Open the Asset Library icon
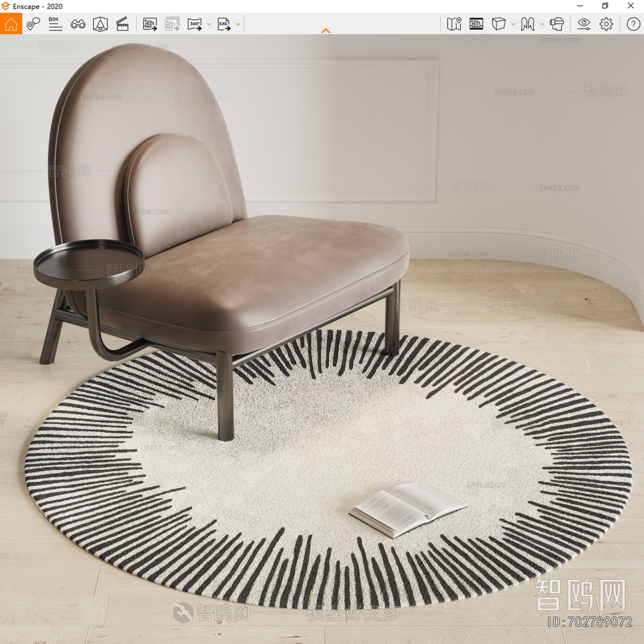Image resolution: width=644 pixels, height=644 pixels. (x=476, y=24)
